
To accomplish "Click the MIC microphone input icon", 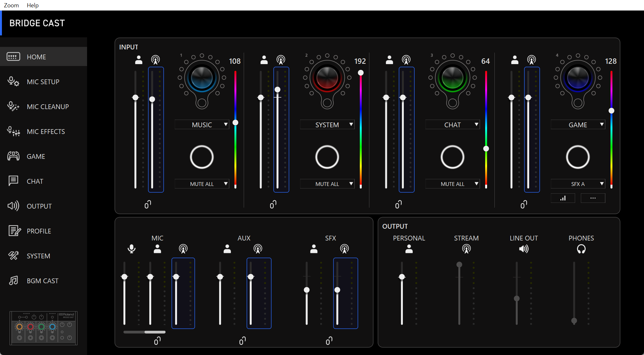I will 131,249.
